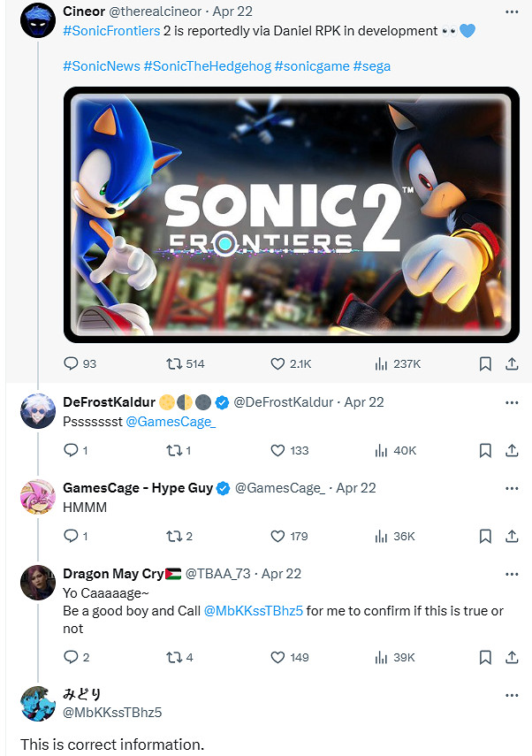Open more options on DeFrostKaldur reply

coord(512,402)
